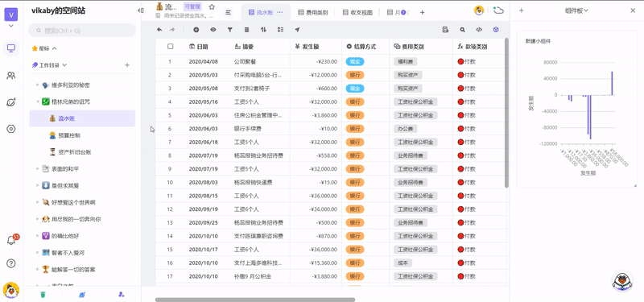644x302 pixels.
Task: Click the filter funnel icon in toolbar
Action: click(x=230, y=30)
